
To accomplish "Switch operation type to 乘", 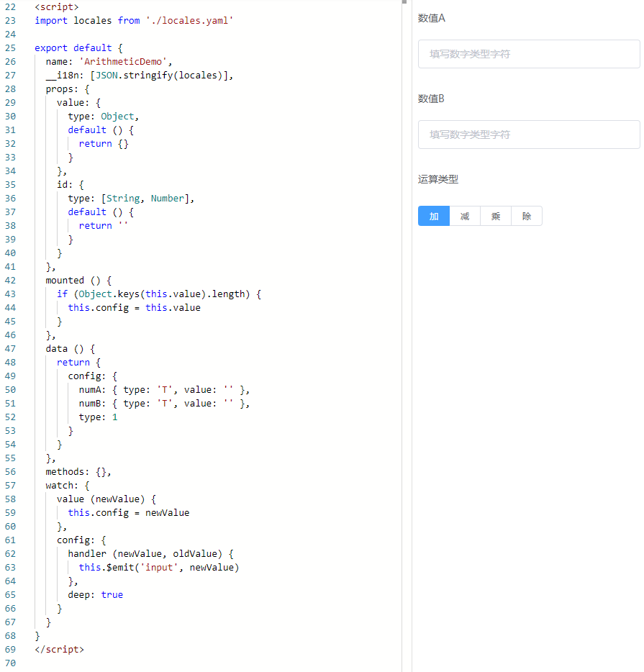I will pyautogui.click(x=496, y=216).
